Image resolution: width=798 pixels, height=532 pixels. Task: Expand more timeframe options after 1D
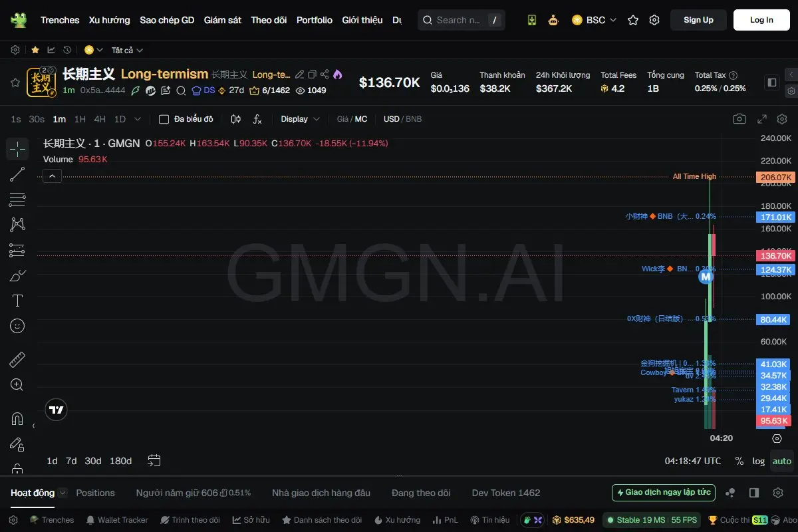(138, 119)
